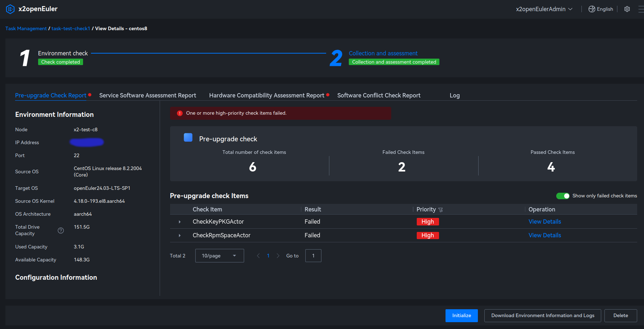Screen dimensions: 644x329
Task: Open the Hardware Compatibility Assessment Report tab
Action: (266, 95)
